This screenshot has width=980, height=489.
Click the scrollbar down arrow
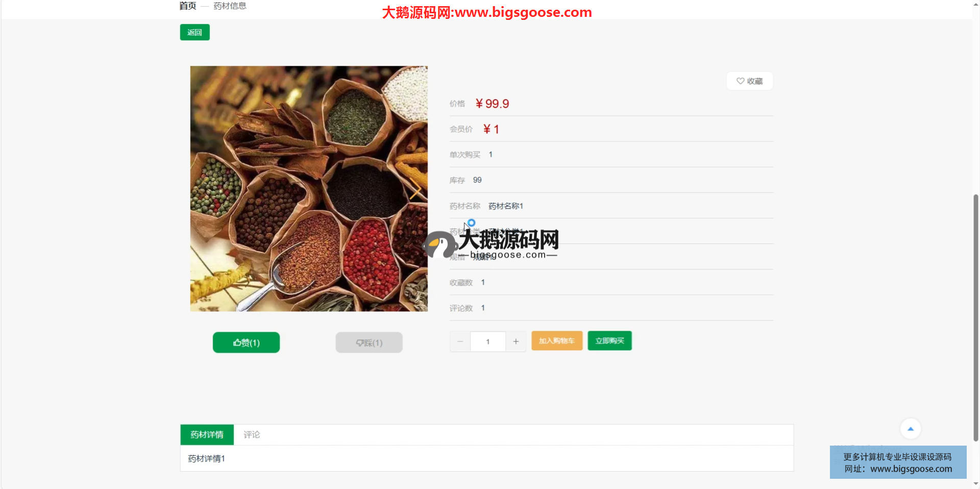(x=976, y=484)
